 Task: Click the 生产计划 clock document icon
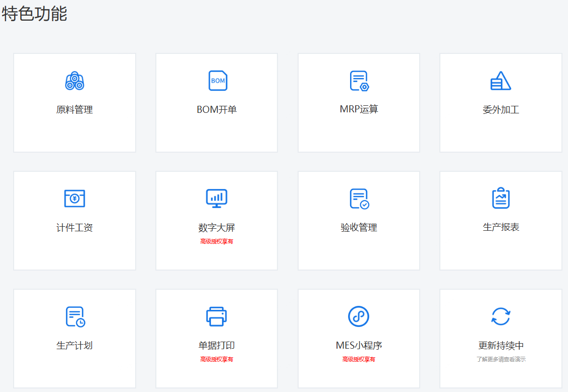[75, 316]
